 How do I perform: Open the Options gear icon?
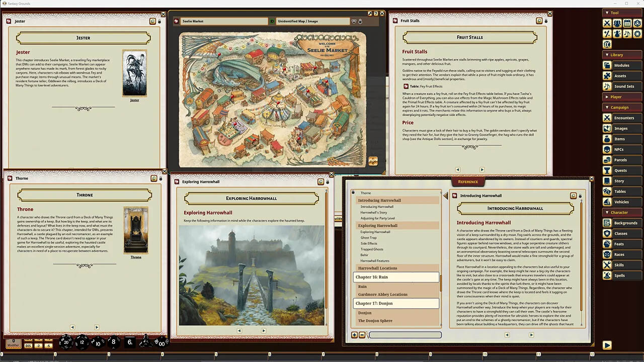[637, 33]
